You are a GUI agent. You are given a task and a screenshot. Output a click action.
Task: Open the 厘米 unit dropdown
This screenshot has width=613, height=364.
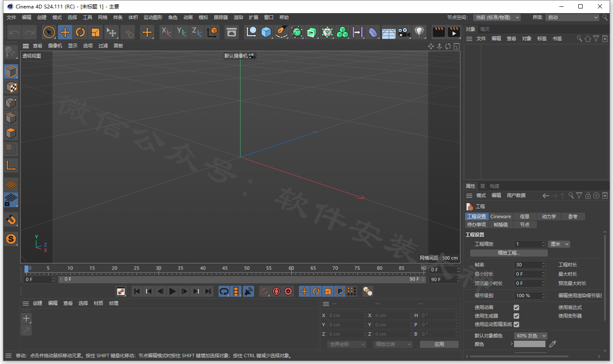pos(559,244)
